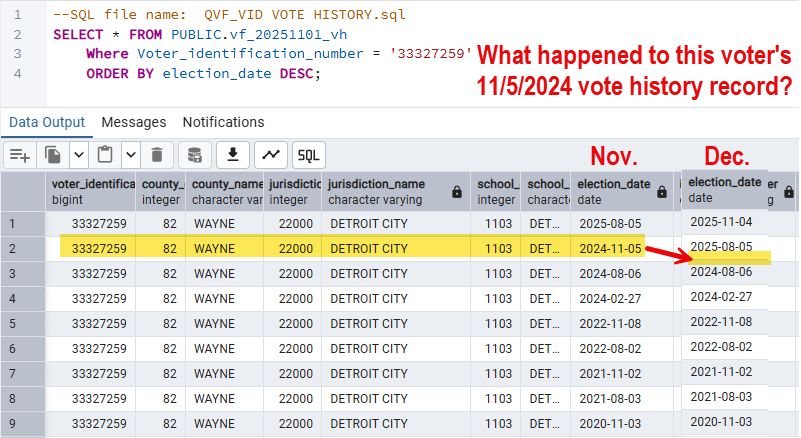Open the Graph visualiser icon
Image resolution: width=801 pixels, height=438 pixels.
click(x=271, y=155)
